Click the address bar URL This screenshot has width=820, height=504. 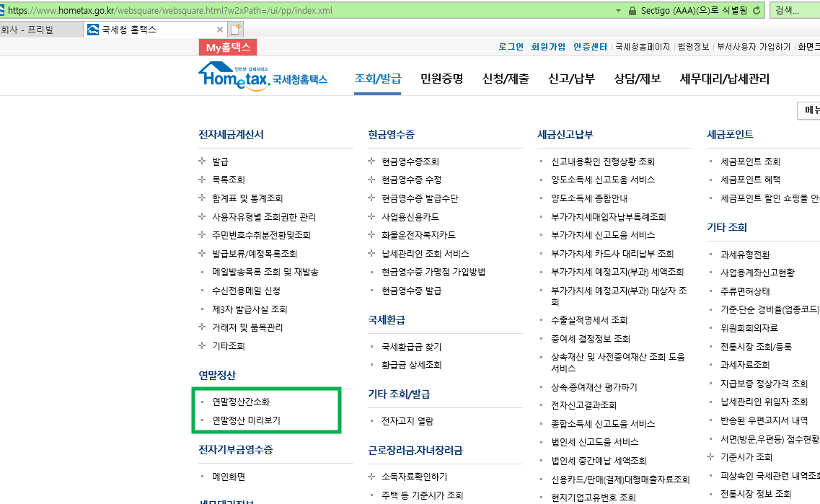pos(170,11)
